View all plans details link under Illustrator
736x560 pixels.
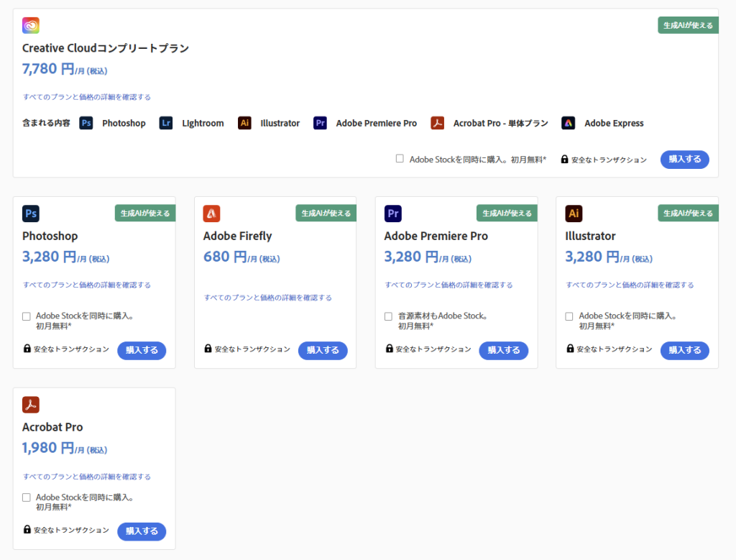tap(630, 285)
